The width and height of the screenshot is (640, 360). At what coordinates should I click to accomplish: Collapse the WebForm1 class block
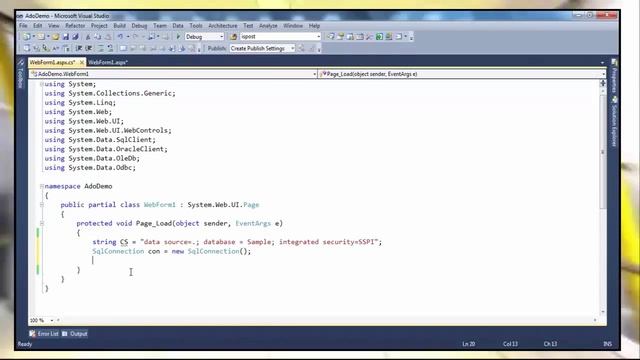[42, 204]
